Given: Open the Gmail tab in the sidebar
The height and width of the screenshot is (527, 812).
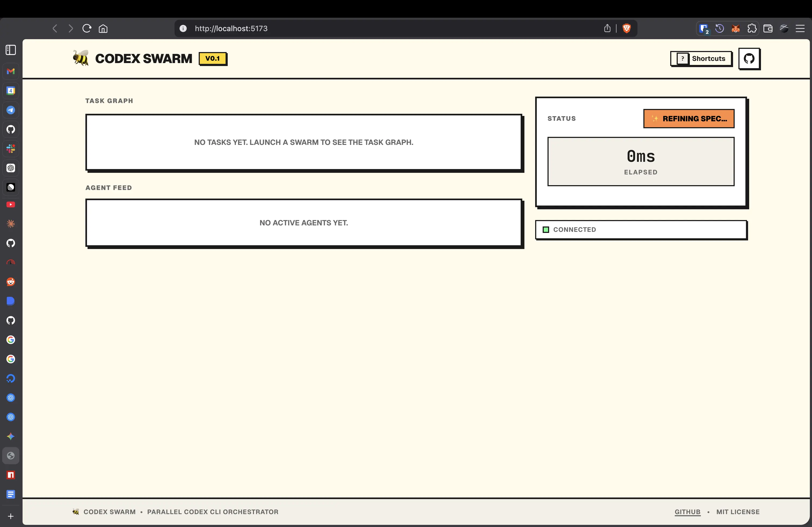Looking at the screenshot, I should pos(11,71).
